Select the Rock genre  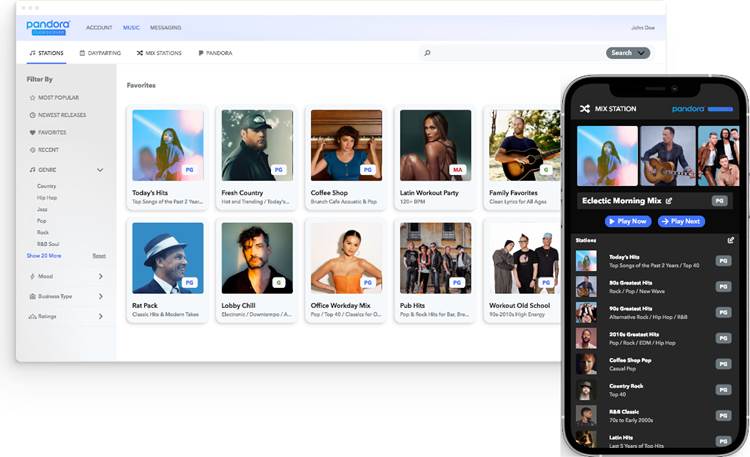[43, 233]
